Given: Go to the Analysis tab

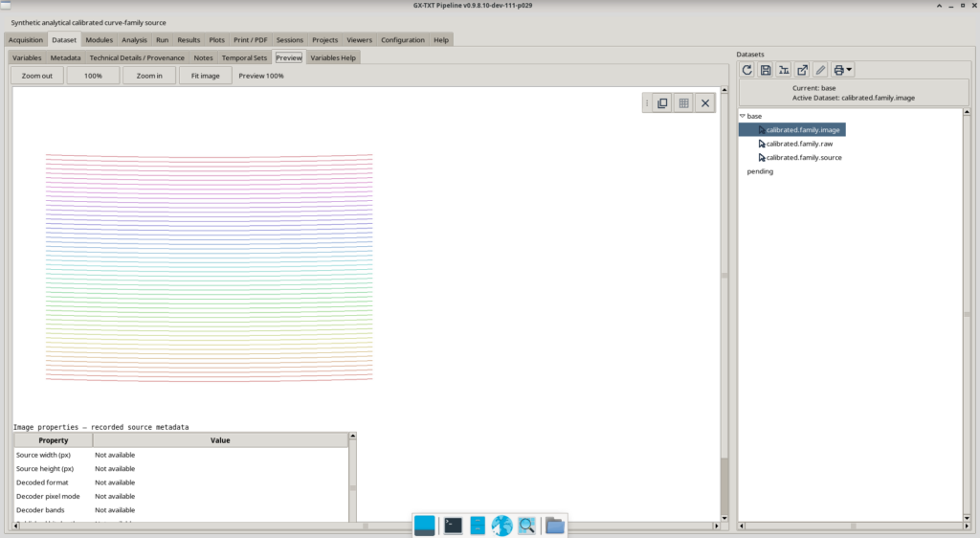Looking at the screenshot, I should [134, 40].
